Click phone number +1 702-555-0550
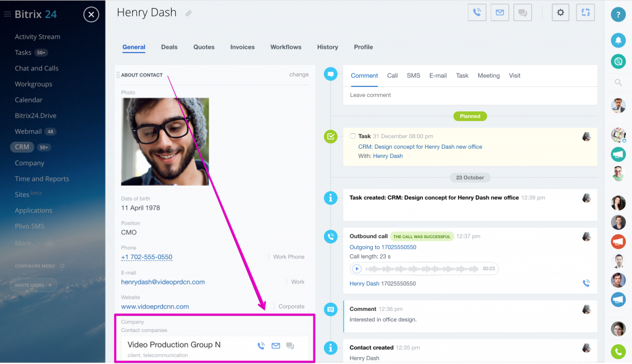Screen dimensions: 632x364 click(x=147, y=257)
